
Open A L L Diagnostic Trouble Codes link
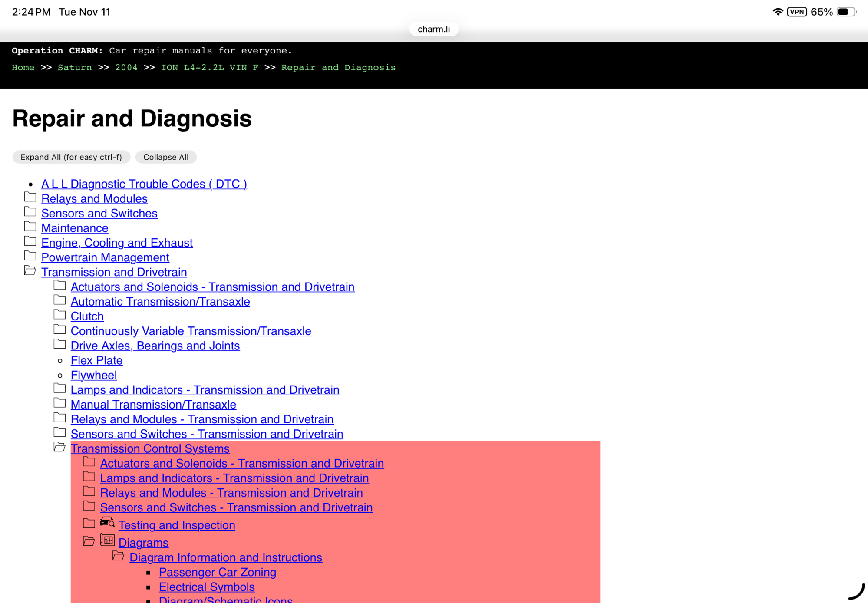pyautogui.click(x=144, y=184)
